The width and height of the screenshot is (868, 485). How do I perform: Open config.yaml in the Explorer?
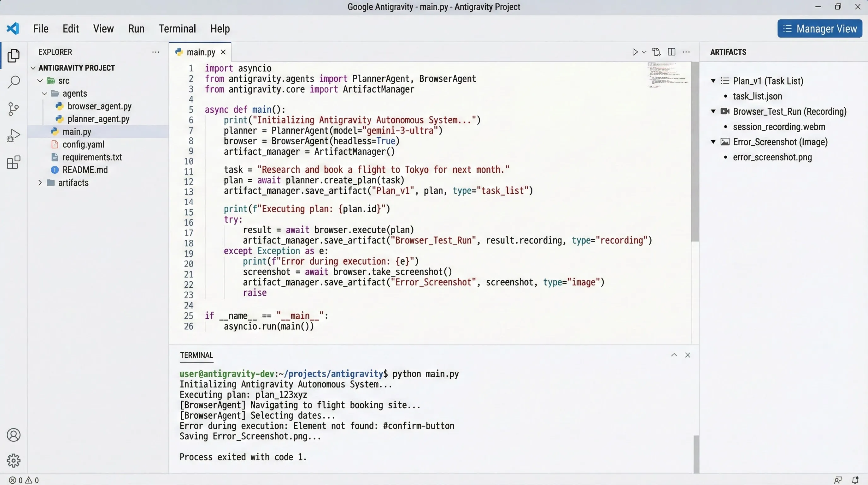[83, 144]
